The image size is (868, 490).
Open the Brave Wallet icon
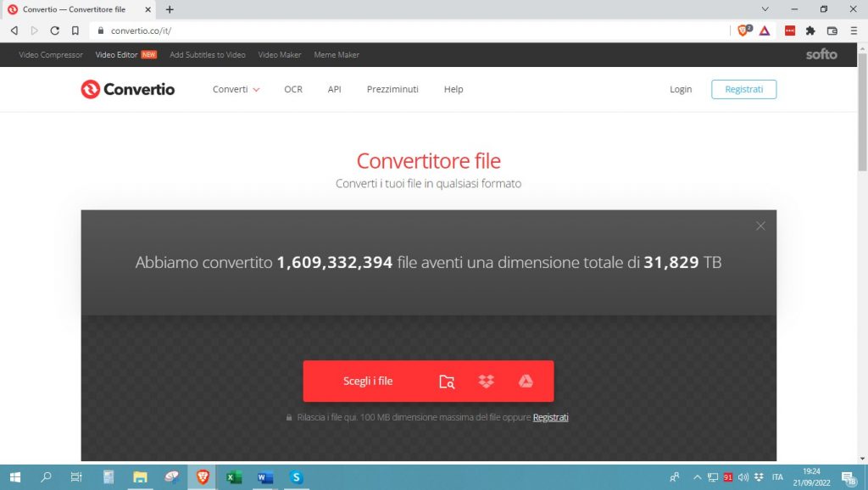[832, 31]
